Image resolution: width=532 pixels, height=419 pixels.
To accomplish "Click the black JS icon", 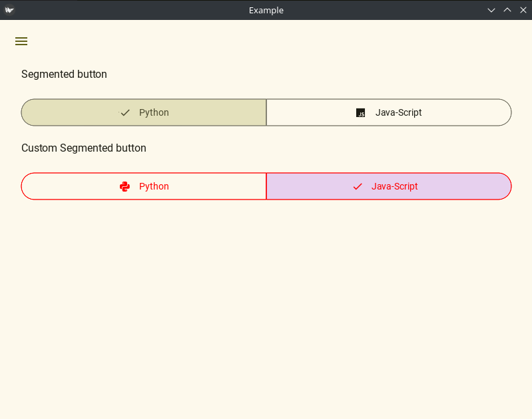I will pyautogui.click(x=360, y=112).
